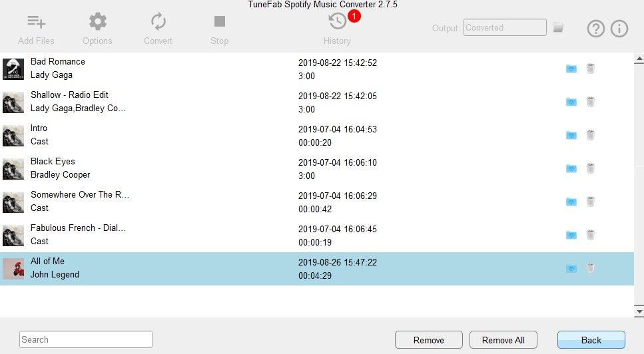Open file location for Black Eyes
The width and height of the screenshot is (644, 354).
pyautogui.click(x=571, y=168)
